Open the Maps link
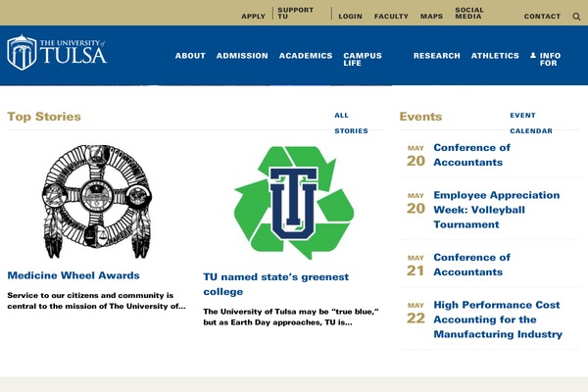This screenshot has width=588, height=392. pos(431,17)
